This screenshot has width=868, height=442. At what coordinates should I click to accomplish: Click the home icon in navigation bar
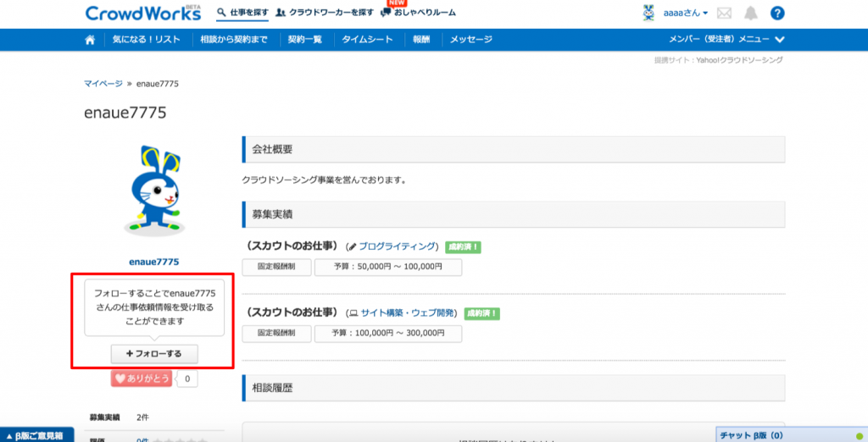pyautogui.click(x=90, y=40)
